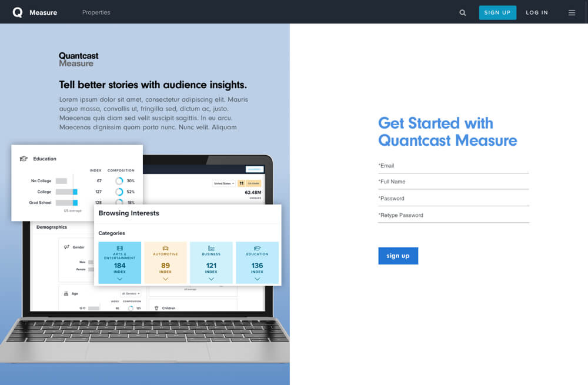The height and width of the screenshot is (385, 588).
Task: Select the Arts & Entertainment category card
Action: click(119, 262)
